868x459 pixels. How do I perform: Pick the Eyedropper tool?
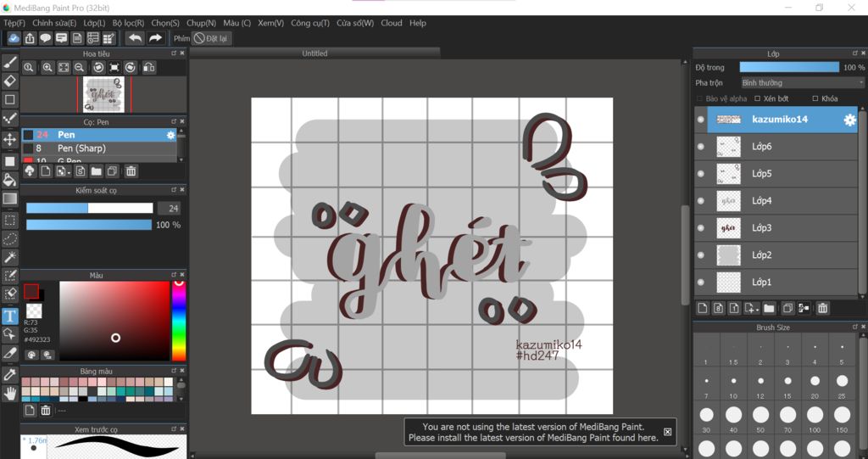(x=10, y=374)
